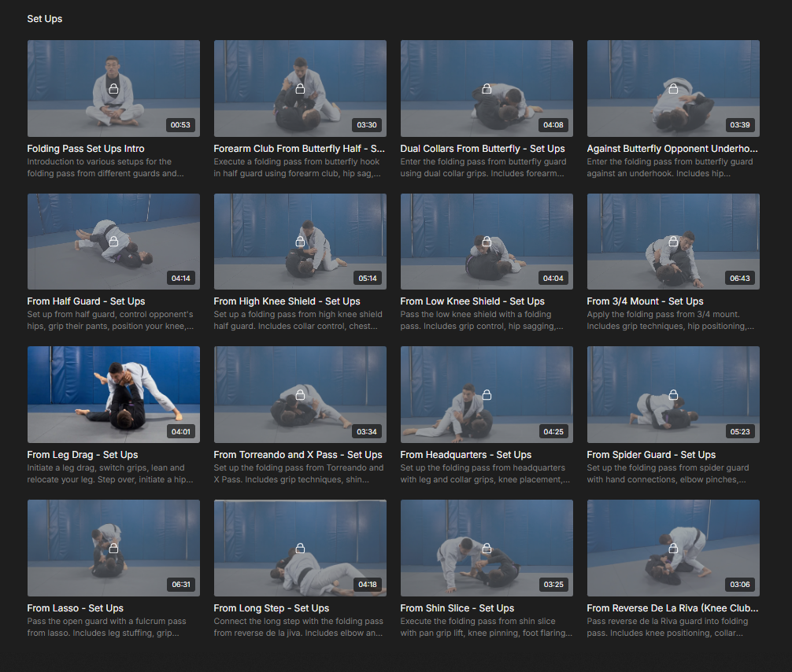Click the 'Set Ups' section heading

click(45, 19)
